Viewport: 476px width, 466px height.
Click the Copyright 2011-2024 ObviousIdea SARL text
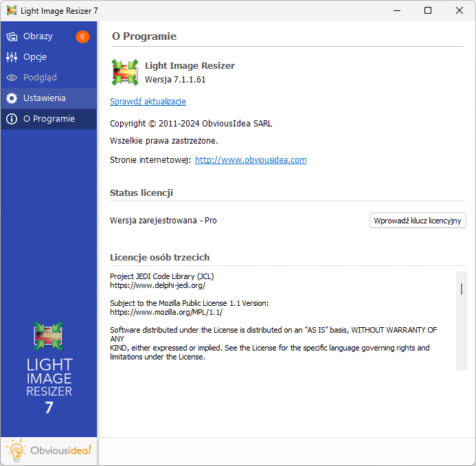pos(191,124)
